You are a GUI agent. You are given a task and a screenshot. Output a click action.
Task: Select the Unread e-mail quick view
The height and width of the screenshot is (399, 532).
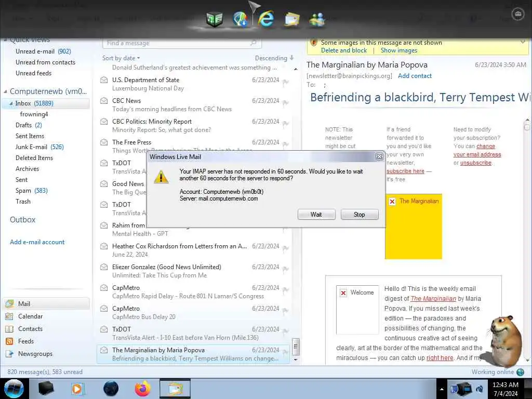[x=43, y=51]
